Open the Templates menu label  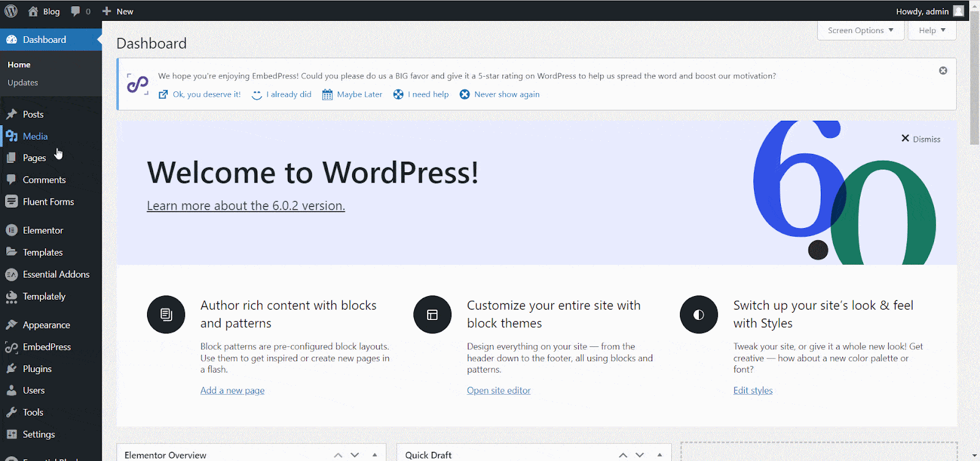click(x=43, y=253)
